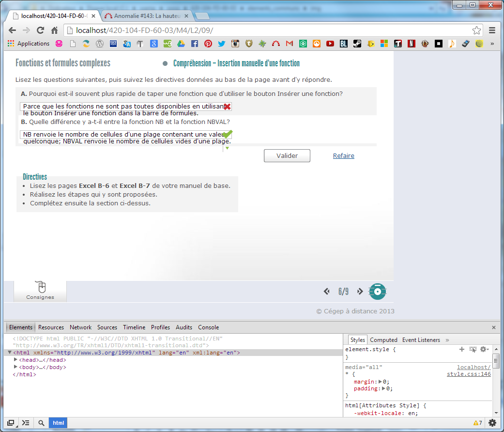Toggle element state in Styles pane
504x432 pixels.
(473, 349)
